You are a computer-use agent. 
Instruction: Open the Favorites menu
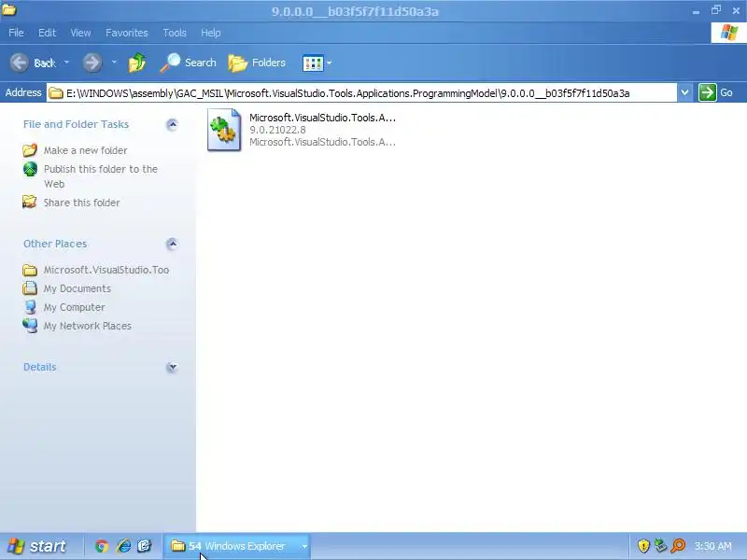(127, 33)
